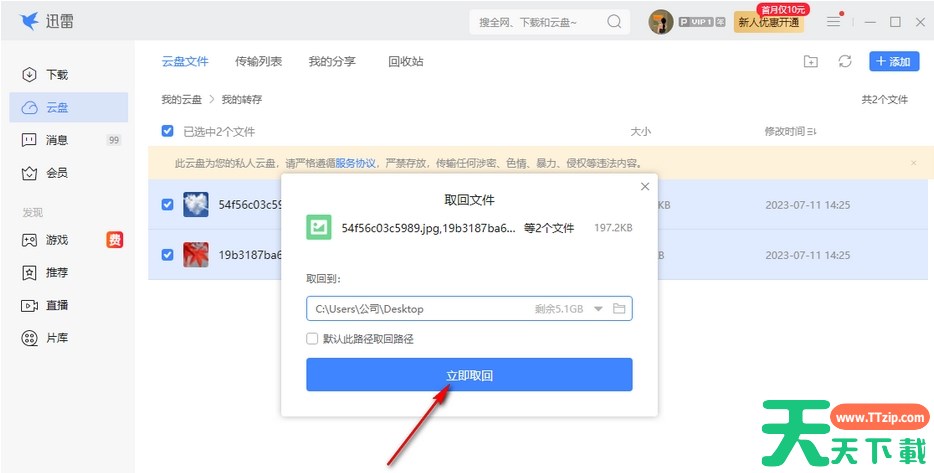934x473 pixels.
Task: Sort by the 修改时间 column header
Action: click(x=784, y=132)
